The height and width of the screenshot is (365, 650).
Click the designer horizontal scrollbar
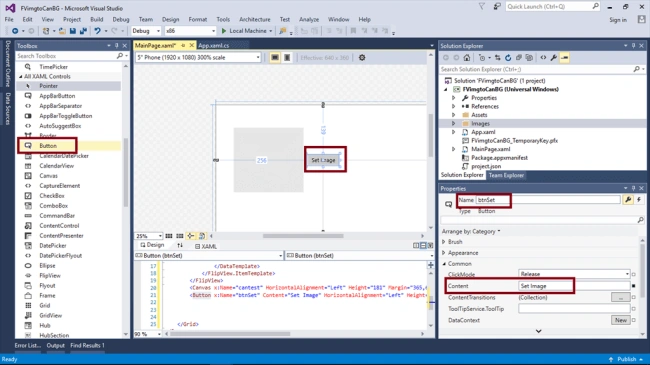303,236
